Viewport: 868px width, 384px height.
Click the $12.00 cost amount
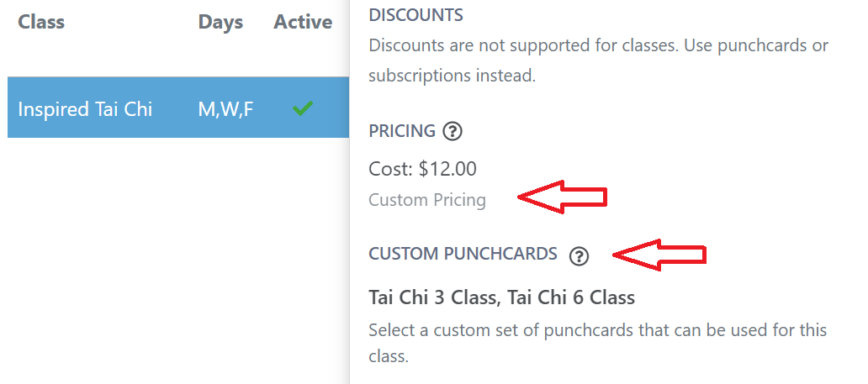(447, 169)
